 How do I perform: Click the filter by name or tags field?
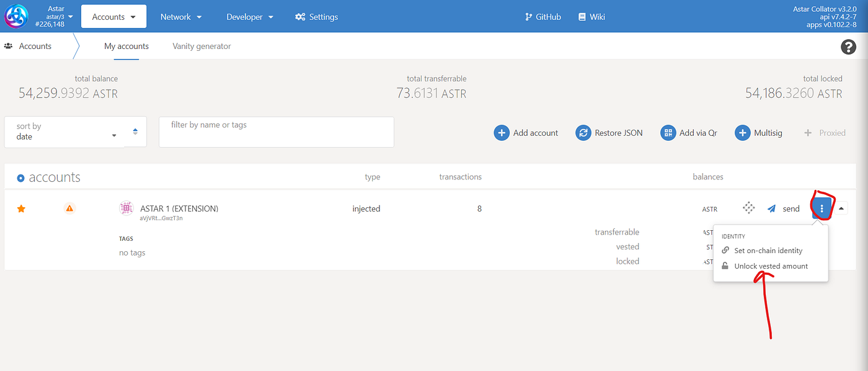277,132
